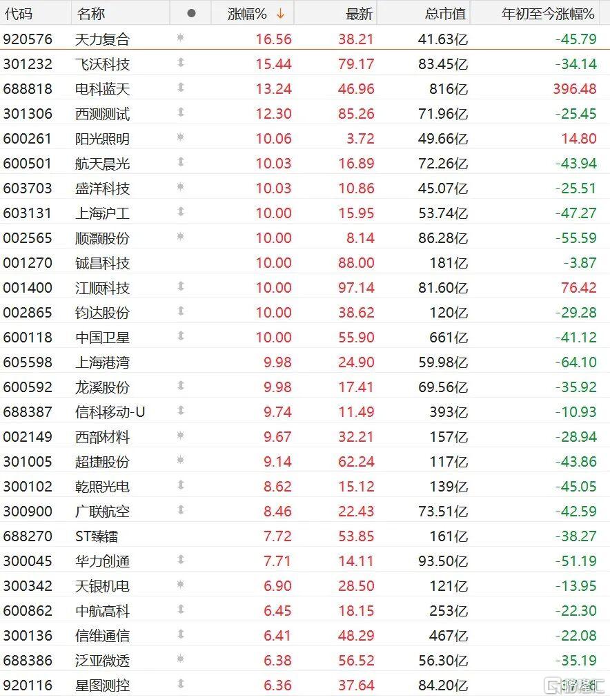Click the 最新 column header
The image size is (610, 700).
359,14
